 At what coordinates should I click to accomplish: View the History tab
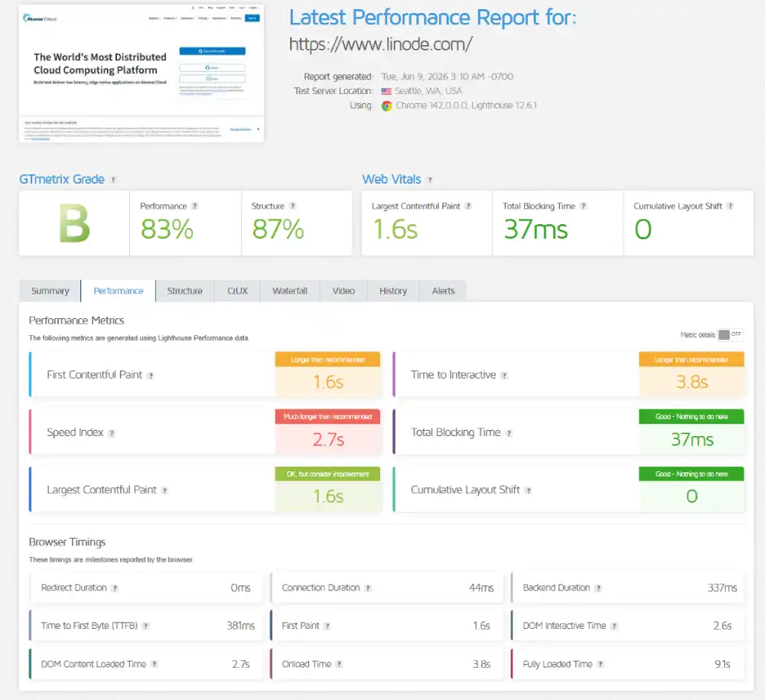(393, 291)
